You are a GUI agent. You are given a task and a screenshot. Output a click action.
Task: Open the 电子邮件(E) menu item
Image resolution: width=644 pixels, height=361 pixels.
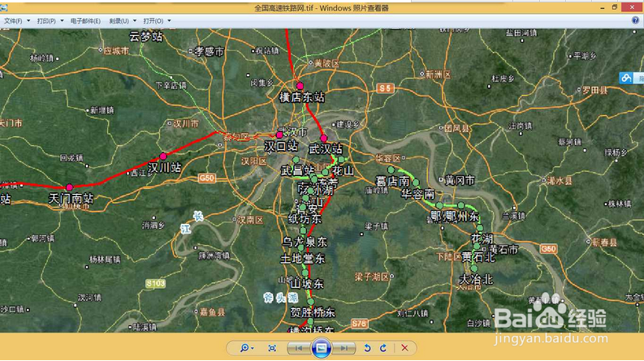tap(85, 21)
